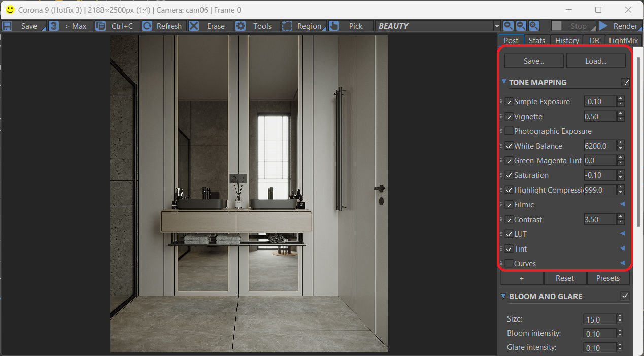Open the History tab
The image size is (644, 356).
pyautogui.click(x=567, y=40)
